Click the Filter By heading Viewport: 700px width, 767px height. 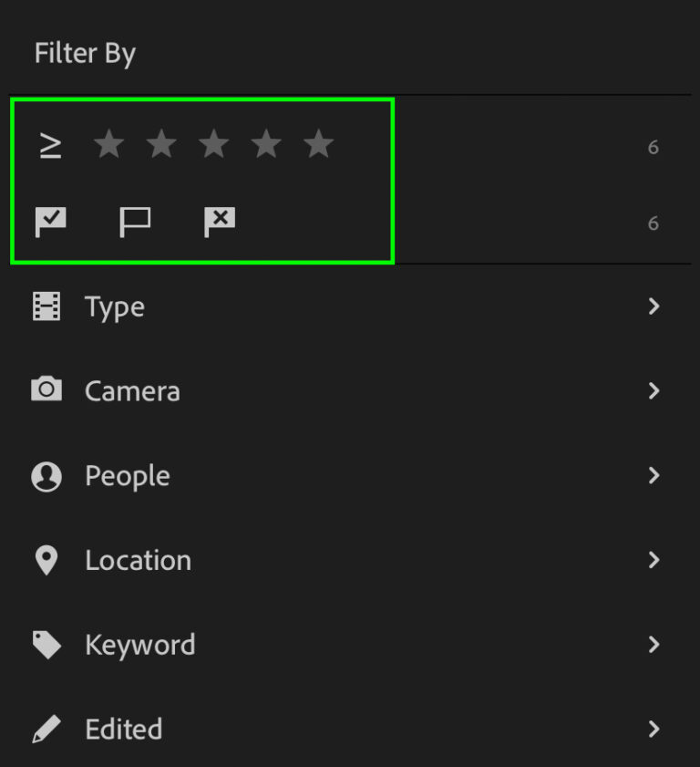[x=85, y=53]
